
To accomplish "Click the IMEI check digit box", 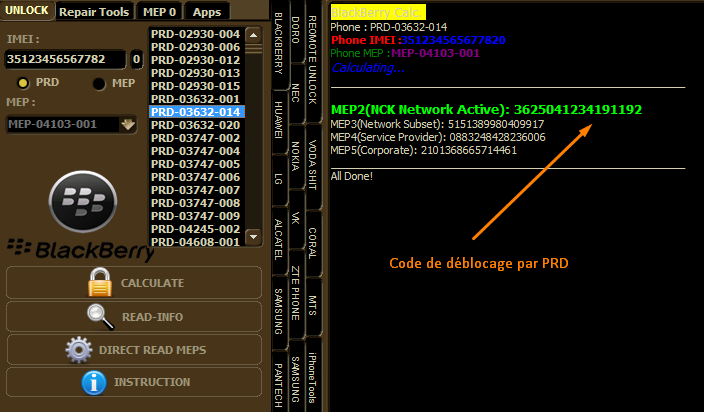I will [x=136, y=59].
